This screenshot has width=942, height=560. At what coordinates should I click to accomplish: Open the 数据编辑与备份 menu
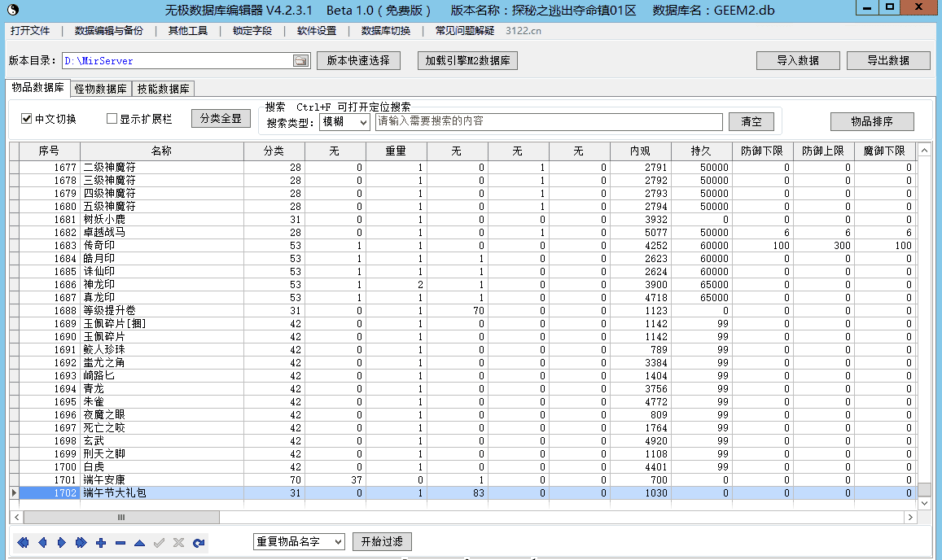click(108, 31)
